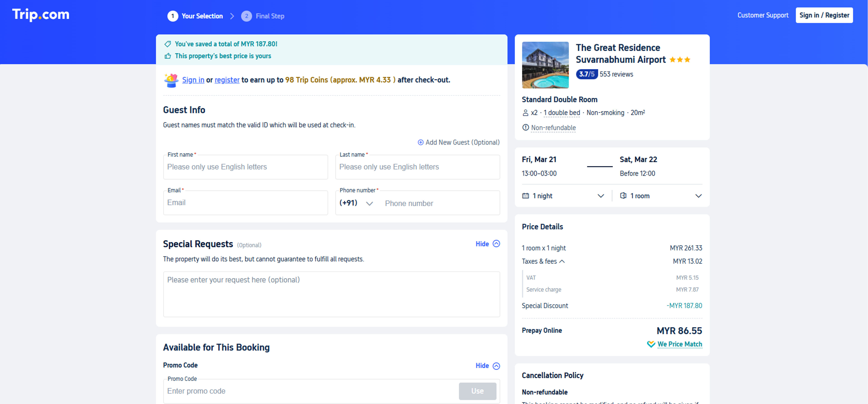Open Customer Support
Screen dimensions: 868x404
[763, 15]
